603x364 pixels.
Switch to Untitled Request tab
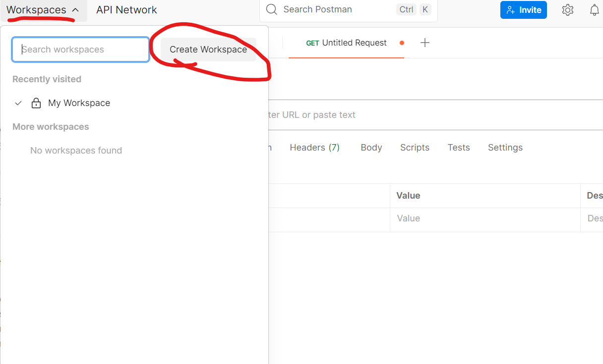[x=346, y=43]
